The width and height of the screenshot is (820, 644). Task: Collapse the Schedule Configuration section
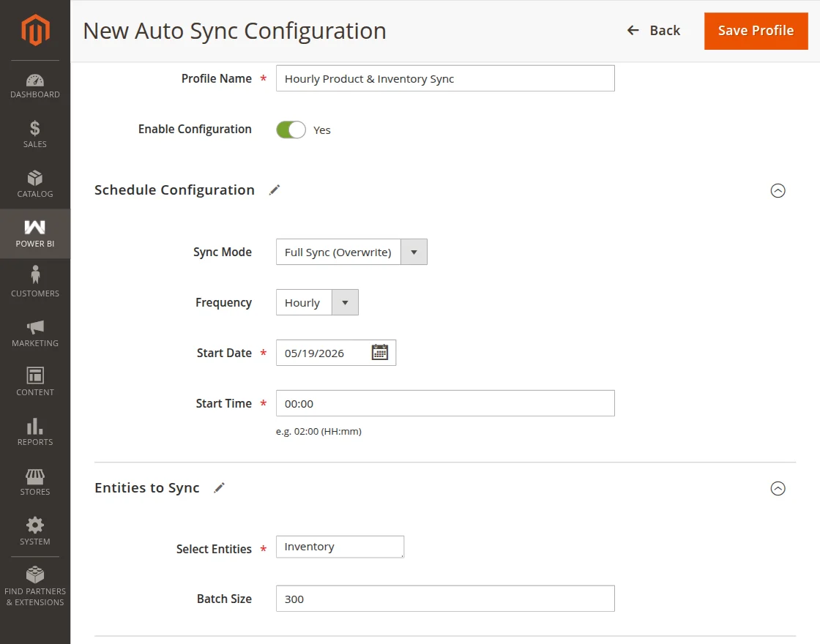[x=778, y=190]
